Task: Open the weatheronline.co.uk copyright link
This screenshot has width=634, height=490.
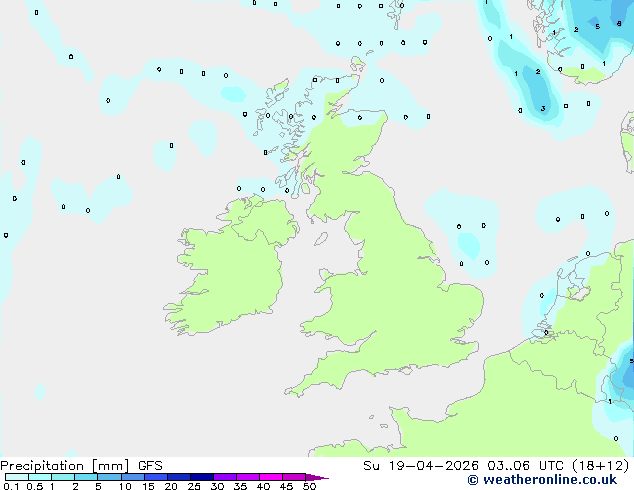Action: 542,480
